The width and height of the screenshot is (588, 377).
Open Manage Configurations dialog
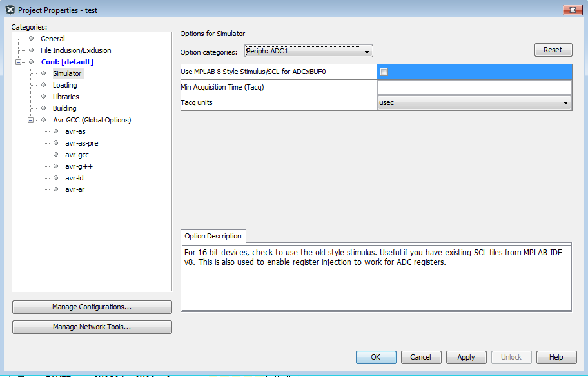(x=92, y=307)
